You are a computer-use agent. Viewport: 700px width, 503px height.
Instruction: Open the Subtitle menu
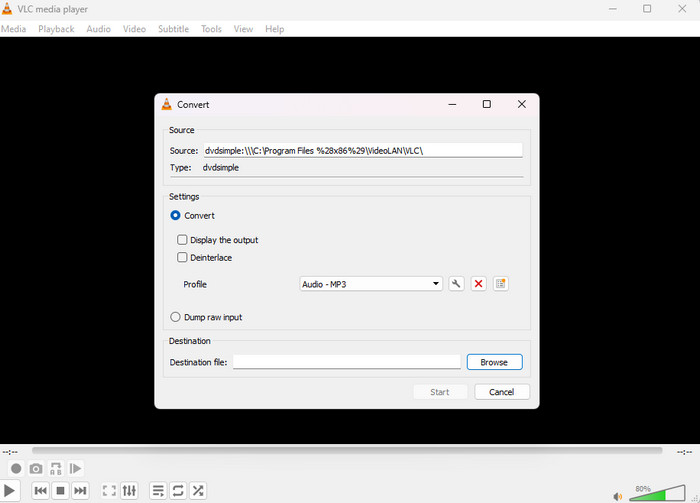[173, 29]
